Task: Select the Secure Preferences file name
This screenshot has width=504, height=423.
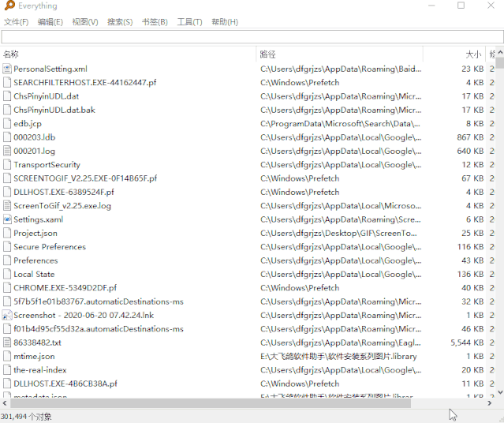Action: pyautogui.click(x=50, y=247)
